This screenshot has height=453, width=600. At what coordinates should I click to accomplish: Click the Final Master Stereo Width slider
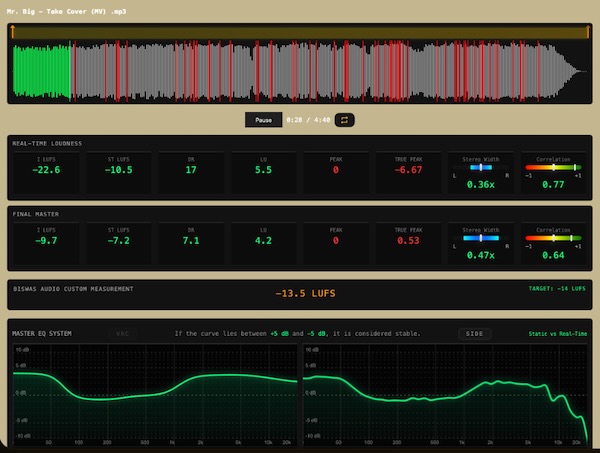pyautogui.click(x=481, y=238)
